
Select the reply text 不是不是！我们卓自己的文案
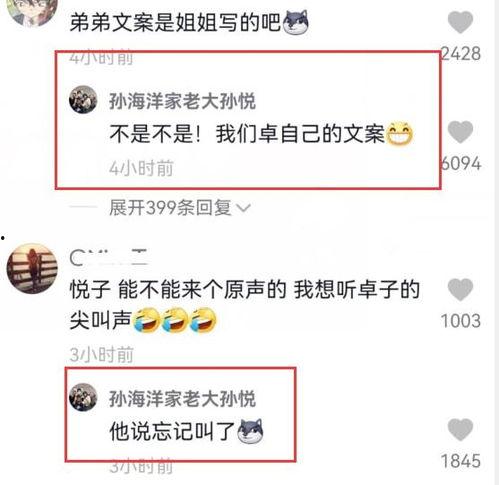click(x=247, y=134)
